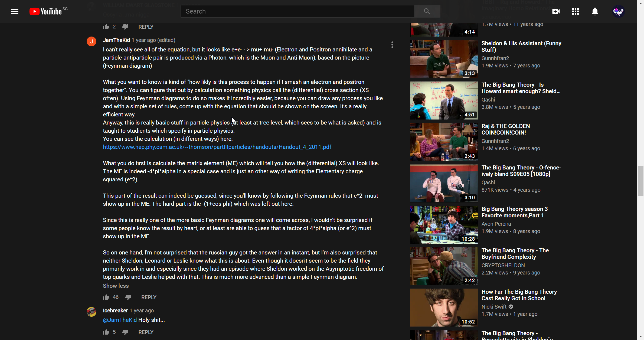644x340 pixels.
Task: Open the account avatar menu
Action: coord(618,11)
